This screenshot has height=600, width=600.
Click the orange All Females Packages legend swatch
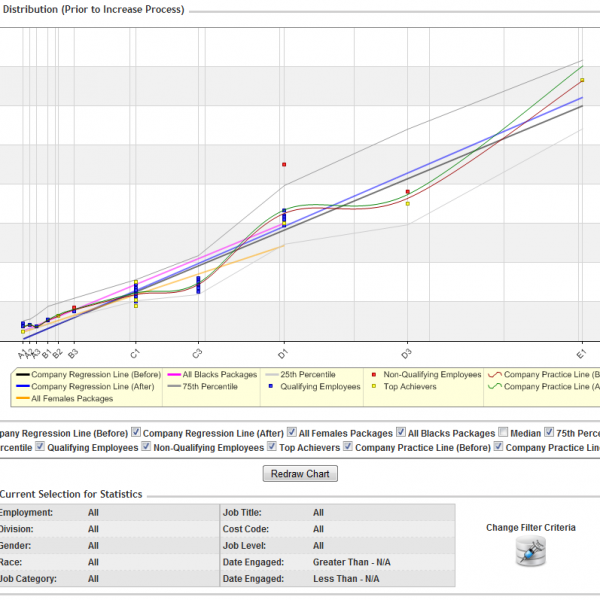point(23,398)
